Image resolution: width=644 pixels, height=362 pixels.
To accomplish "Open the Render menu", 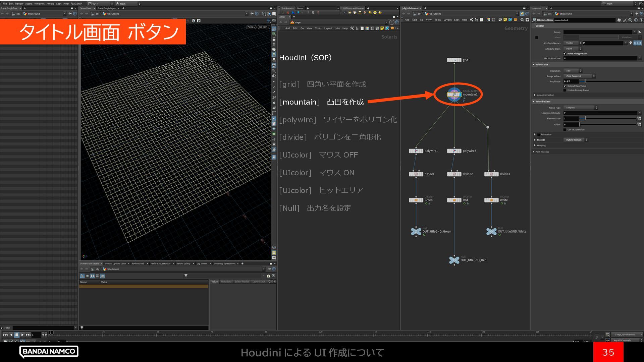I will coord(19,4).
